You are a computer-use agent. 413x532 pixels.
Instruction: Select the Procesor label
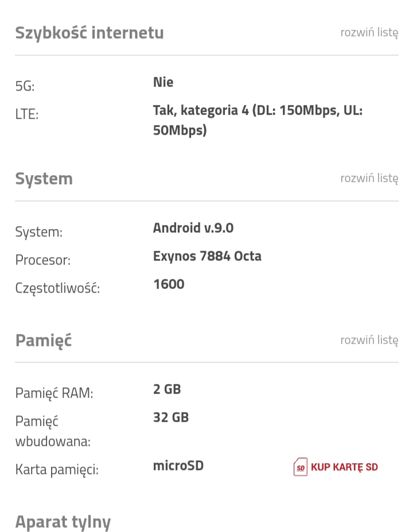point(43,260)
